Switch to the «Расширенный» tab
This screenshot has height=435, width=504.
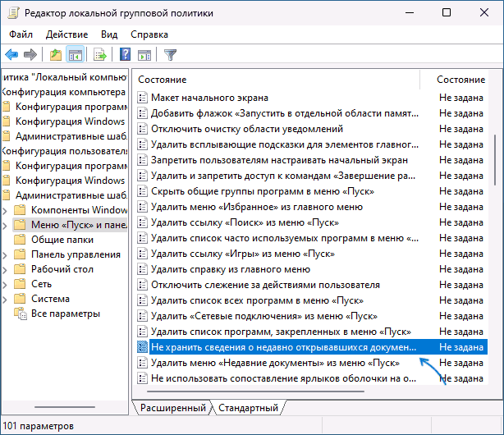(173, 408)
